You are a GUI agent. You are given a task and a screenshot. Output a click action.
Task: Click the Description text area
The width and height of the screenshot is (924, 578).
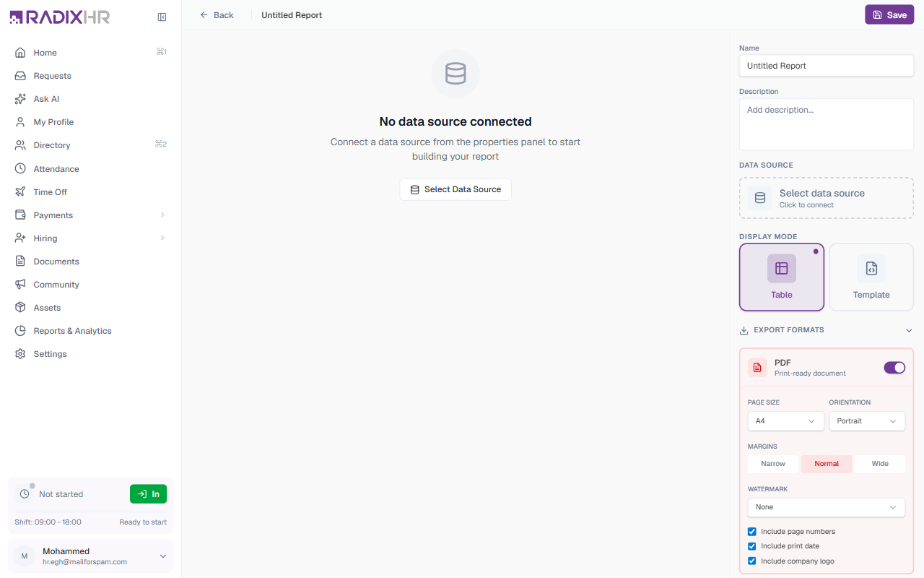827,124
